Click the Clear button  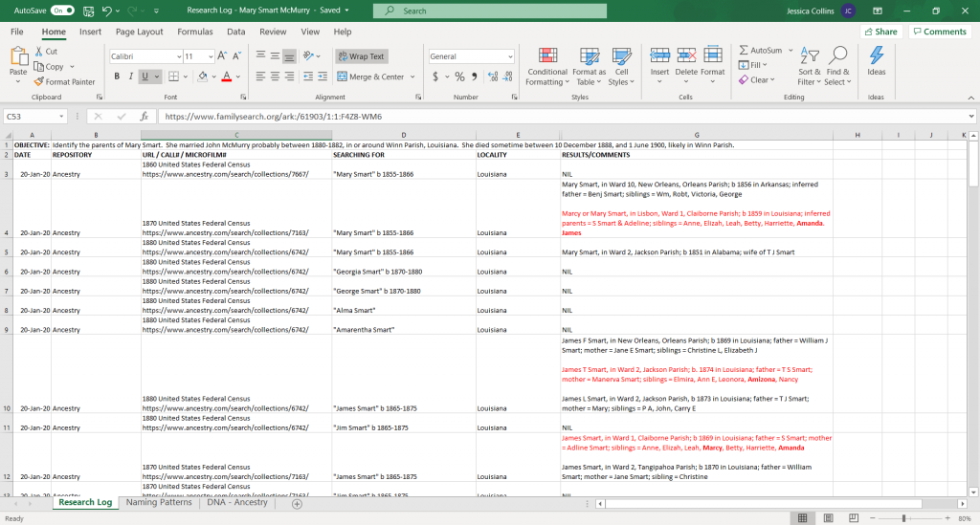pos(756,80)
